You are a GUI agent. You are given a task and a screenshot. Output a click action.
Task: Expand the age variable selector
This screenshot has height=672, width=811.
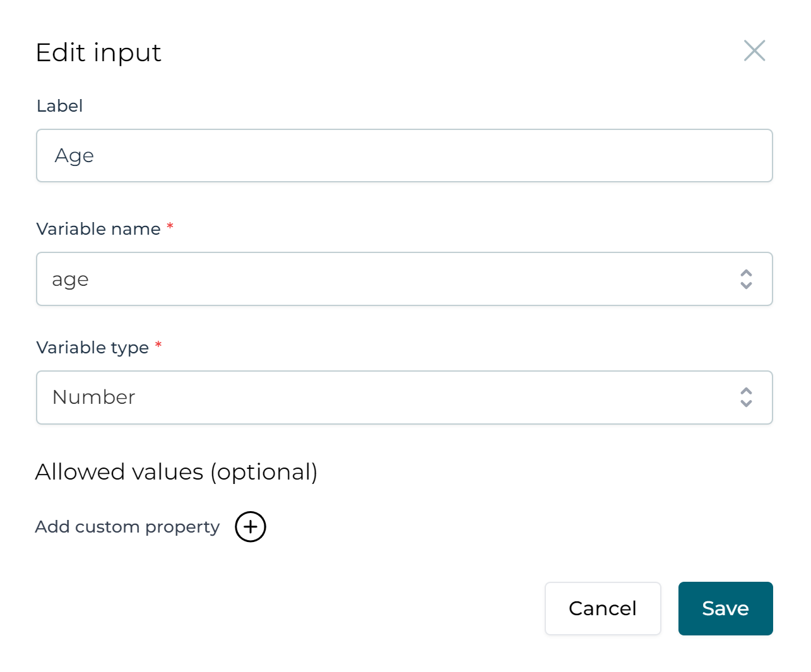(405, 279)
